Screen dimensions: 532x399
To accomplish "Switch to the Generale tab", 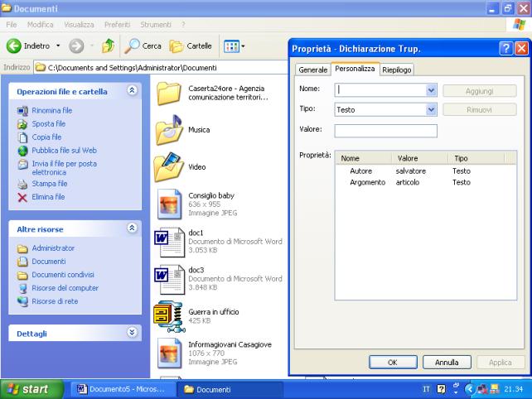I will point(313,70).
